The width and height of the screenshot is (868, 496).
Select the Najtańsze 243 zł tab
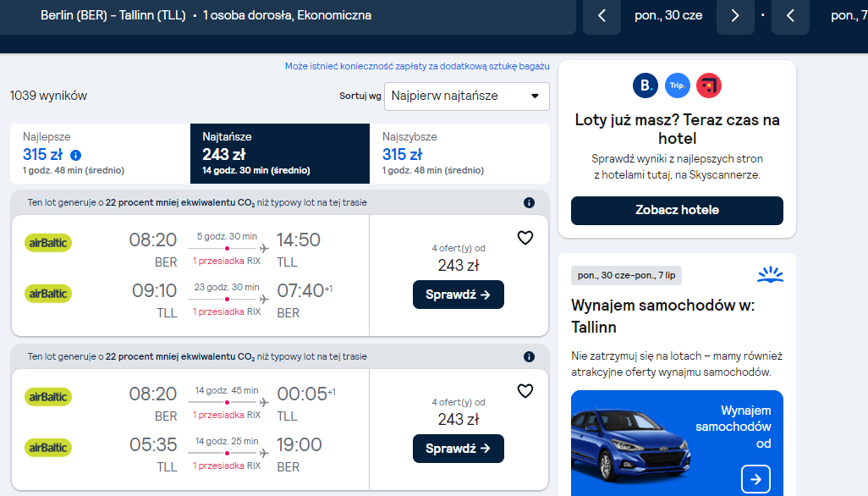(x=280, y=153)
